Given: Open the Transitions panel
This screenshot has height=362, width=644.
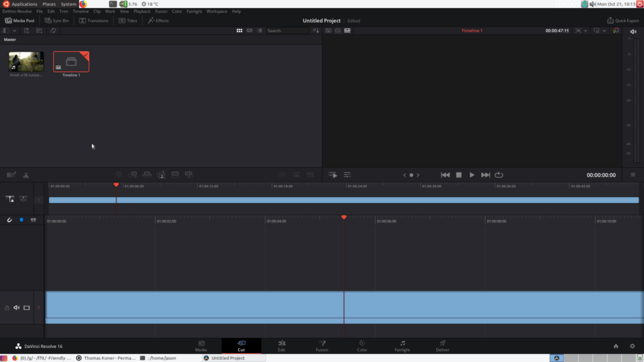Looking at the screenshot, I should click(x=94, y=21).
